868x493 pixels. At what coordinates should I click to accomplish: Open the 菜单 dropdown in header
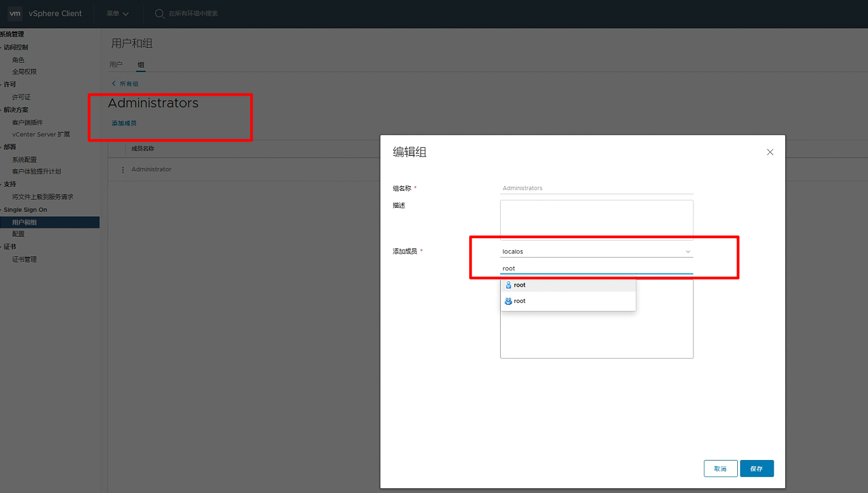(117, 13)
